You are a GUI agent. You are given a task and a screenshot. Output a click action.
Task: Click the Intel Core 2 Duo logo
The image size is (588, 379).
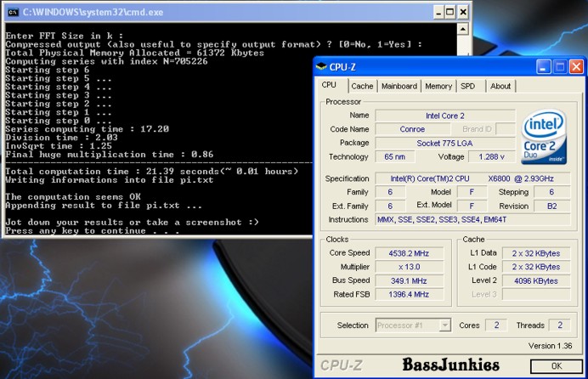pyautogui.click(x=543, y=137)
